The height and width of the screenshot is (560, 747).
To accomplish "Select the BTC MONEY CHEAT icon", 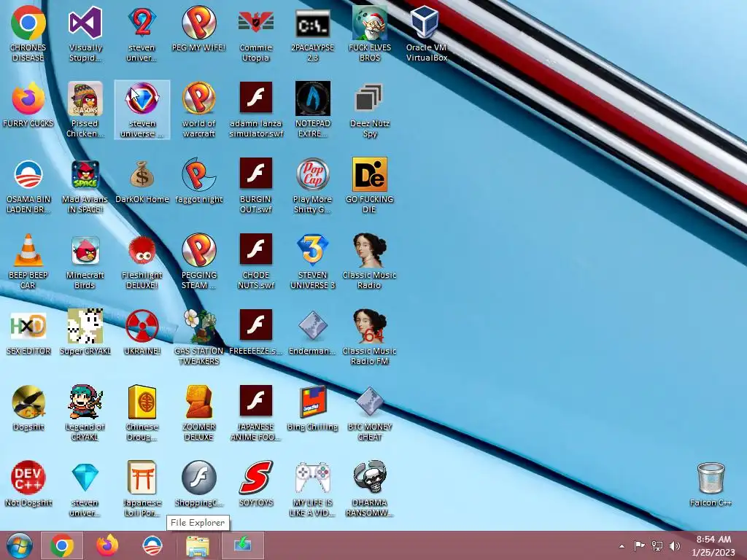I will click(x=370, y=413).
